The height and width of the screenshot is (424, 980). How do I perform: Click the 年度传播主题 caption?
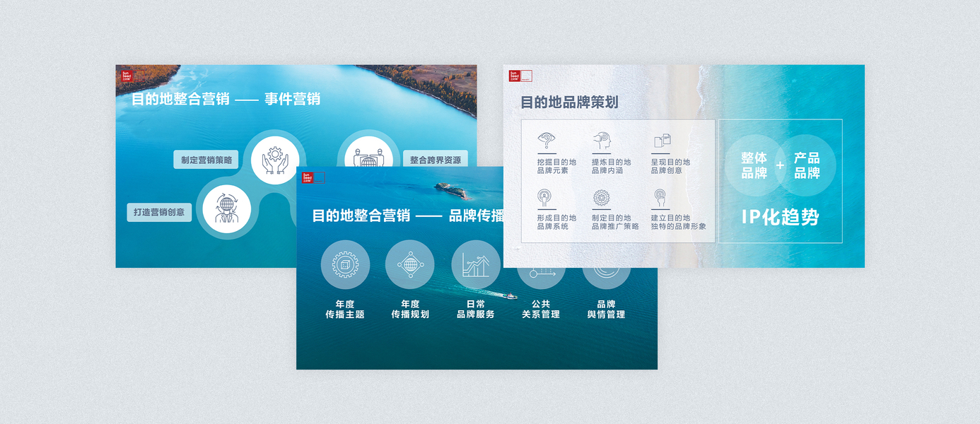pyautogui.click(x=345, y=310)
